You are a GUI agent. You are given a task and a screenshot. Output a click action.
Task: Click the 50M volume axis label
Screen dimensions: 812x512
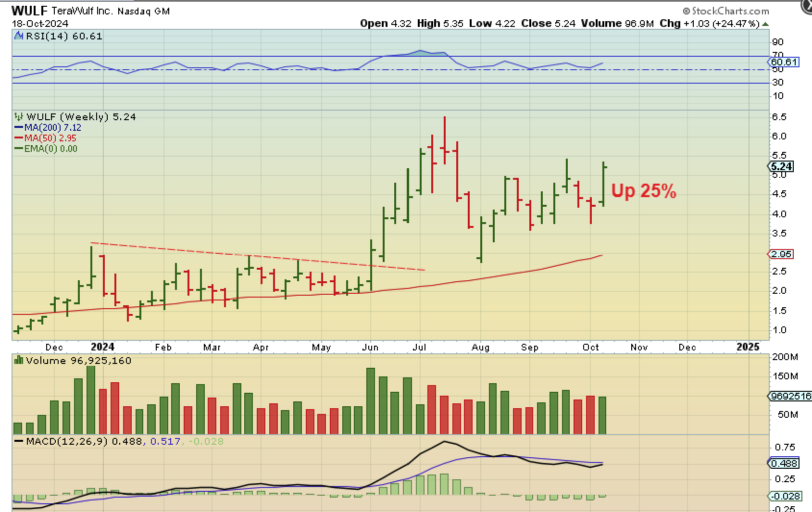[x=788, y=415]
